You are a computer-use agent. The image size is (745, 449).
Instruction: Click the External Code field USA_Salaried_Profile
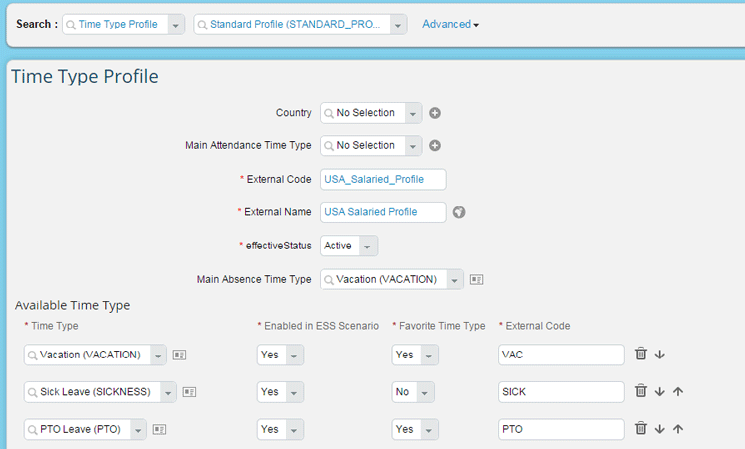tap(383, 179)
